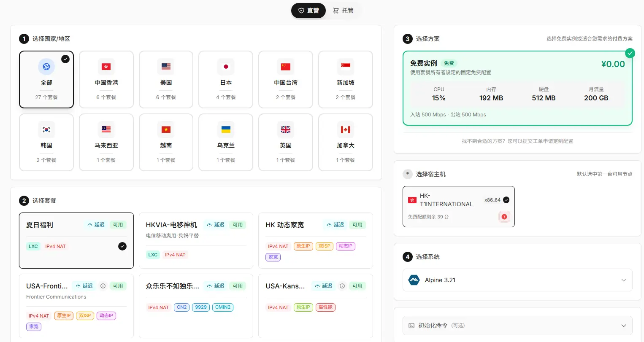Click info icon on USA-Fronti... plan

(103, 286)
